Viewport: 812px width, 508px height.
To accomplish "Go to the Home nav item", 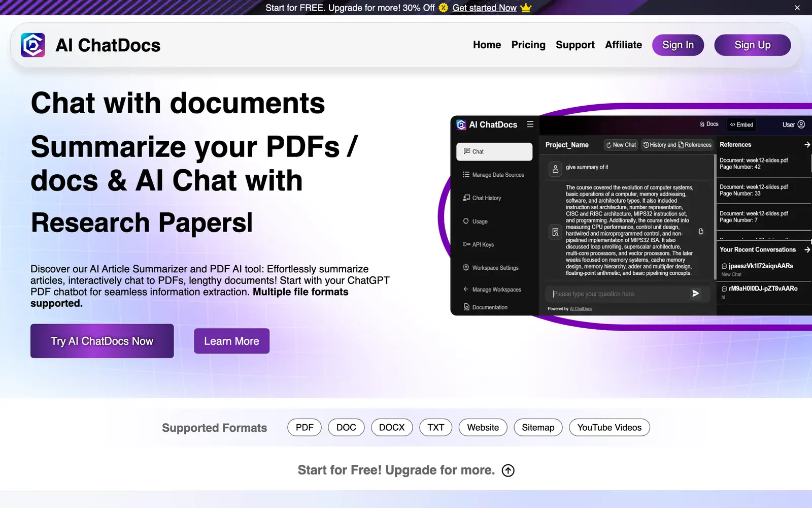I will (x=487, y=45).
